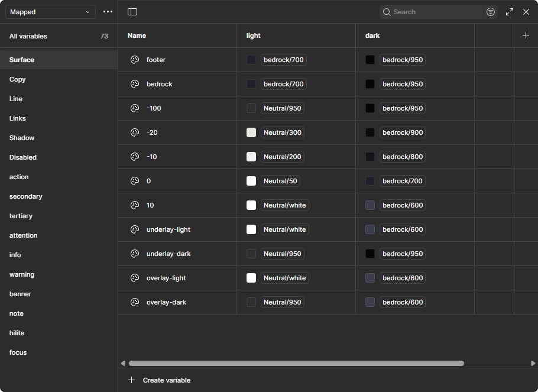Expand the variables panel to full screen

click(x=509, y=12)
